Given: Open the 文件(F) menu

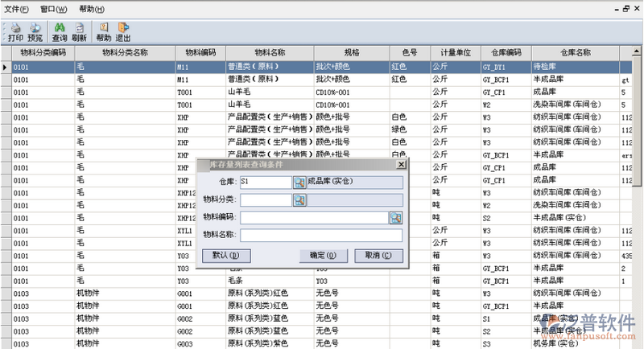Looking at the screenshot, I should click(17, 9).
